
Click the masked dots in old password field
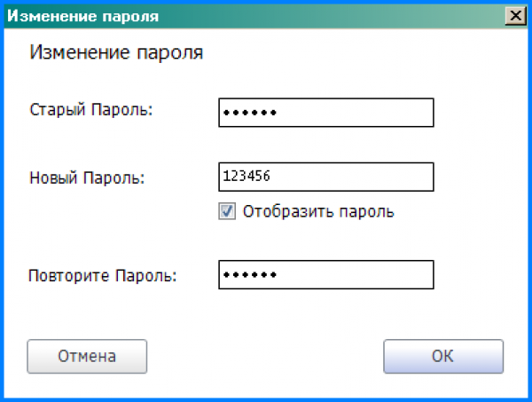point(250,113)
